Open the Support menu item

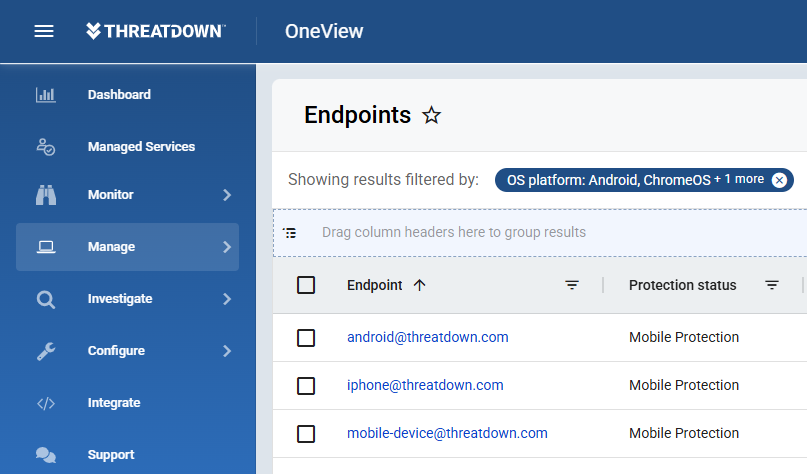[x=111, y=455]
